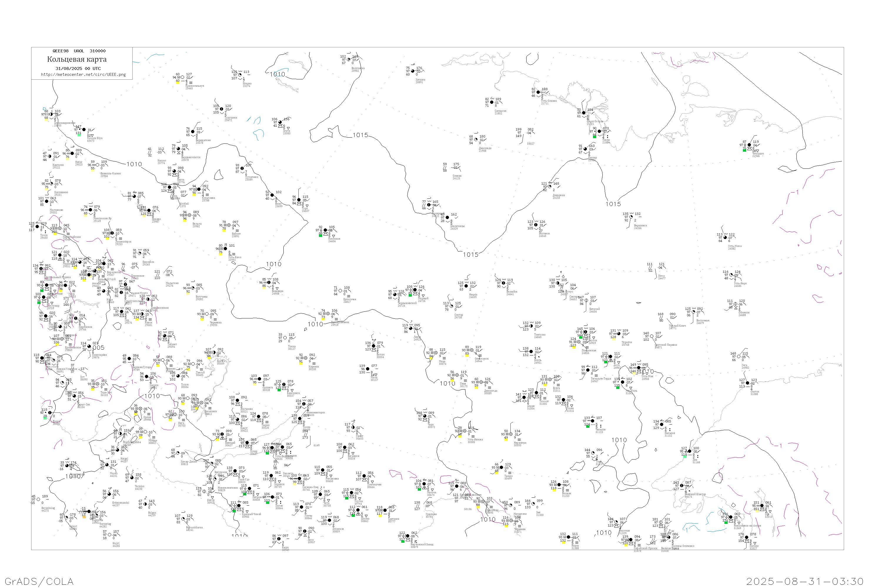Click the Джалинда station cloud circle

coord(476,140)
